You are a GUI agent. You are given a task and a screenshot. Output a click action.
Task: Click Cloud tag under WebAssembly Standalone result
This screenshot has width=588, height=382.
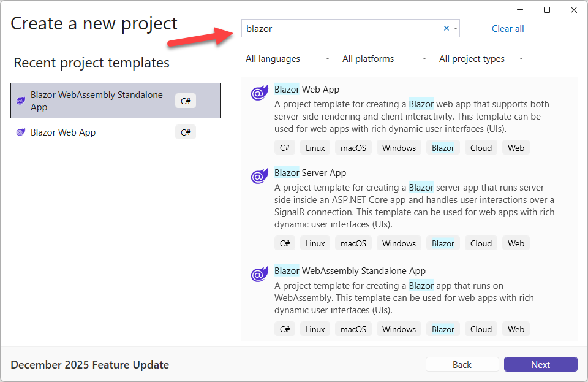481,329
